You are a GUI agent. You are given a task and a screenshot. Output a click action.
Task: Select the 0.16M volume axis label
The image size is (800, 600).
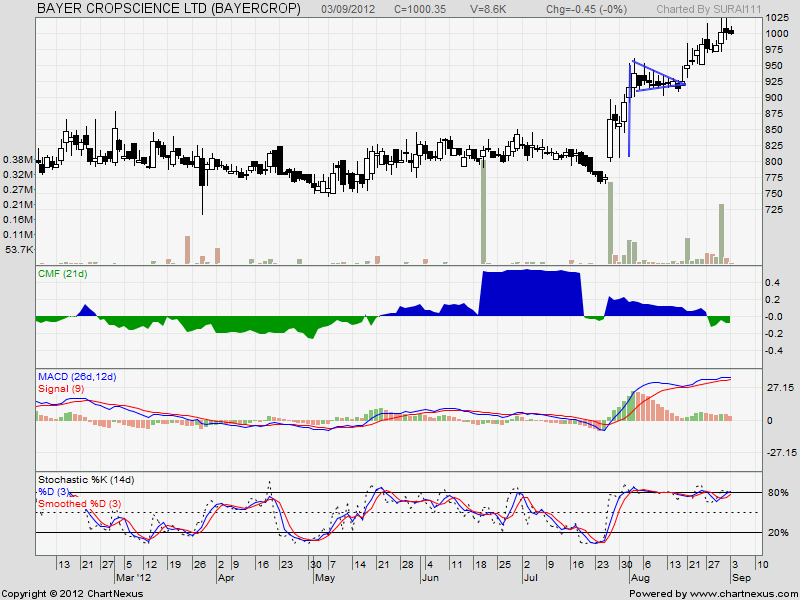(18, 219)
